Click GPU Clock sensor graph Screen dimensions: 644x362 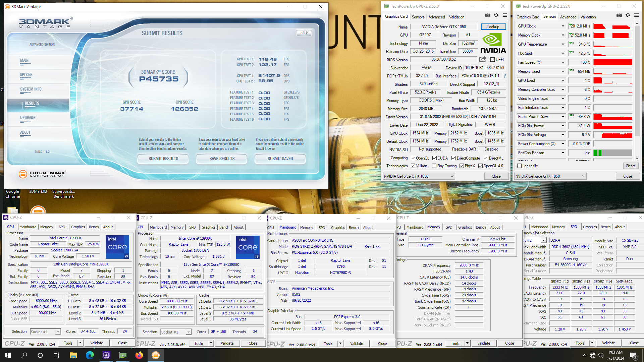pyautogui.click(x=613, y=26)
